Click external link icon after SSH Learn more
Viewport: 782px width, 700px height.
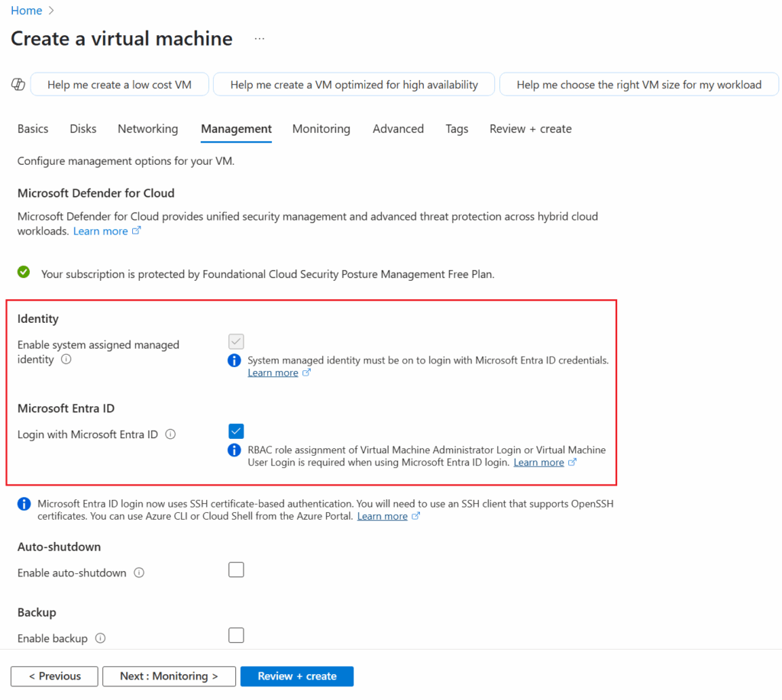point(415,516)
